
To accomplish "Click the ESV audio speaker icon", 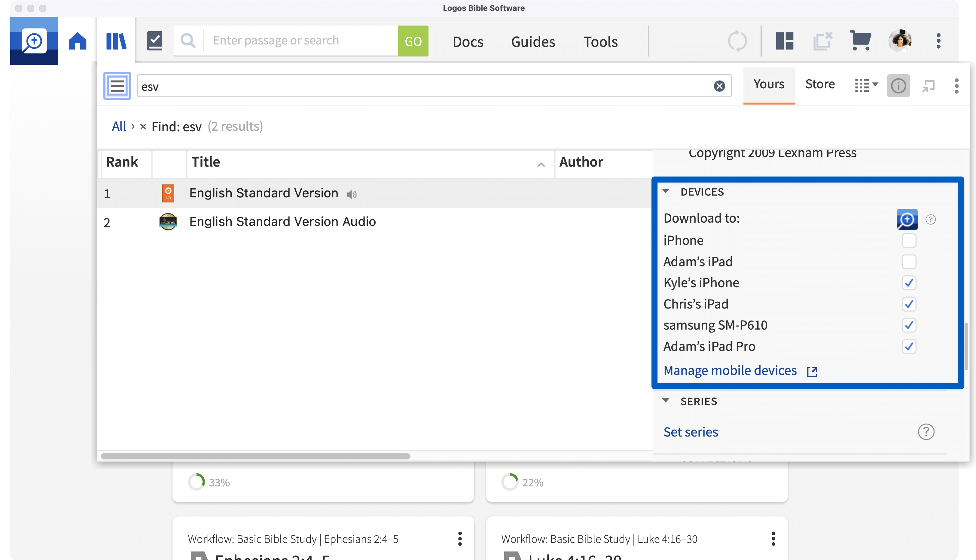I will 351,194.
